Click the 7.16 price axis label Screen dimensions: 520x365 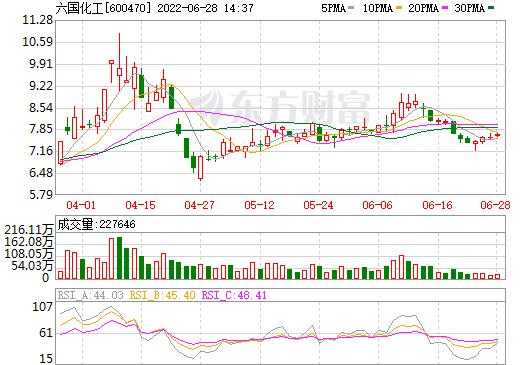(x=41, y=151)
